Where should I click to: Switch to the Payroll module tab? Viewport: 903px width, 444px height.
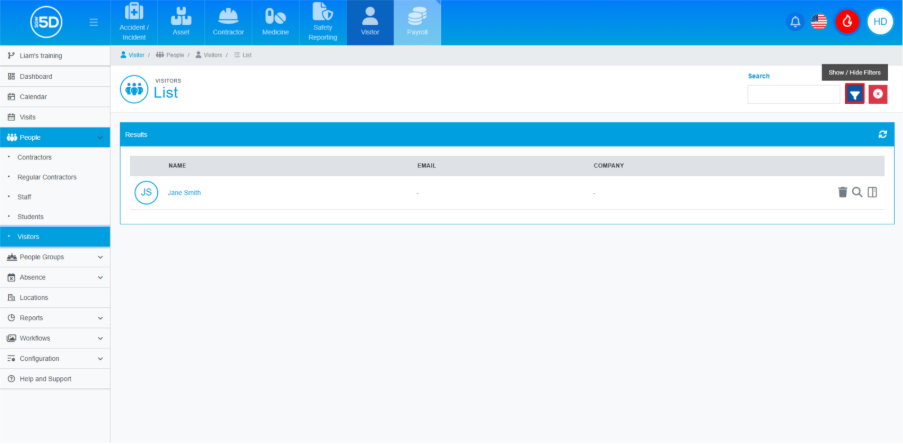(417, 22)
